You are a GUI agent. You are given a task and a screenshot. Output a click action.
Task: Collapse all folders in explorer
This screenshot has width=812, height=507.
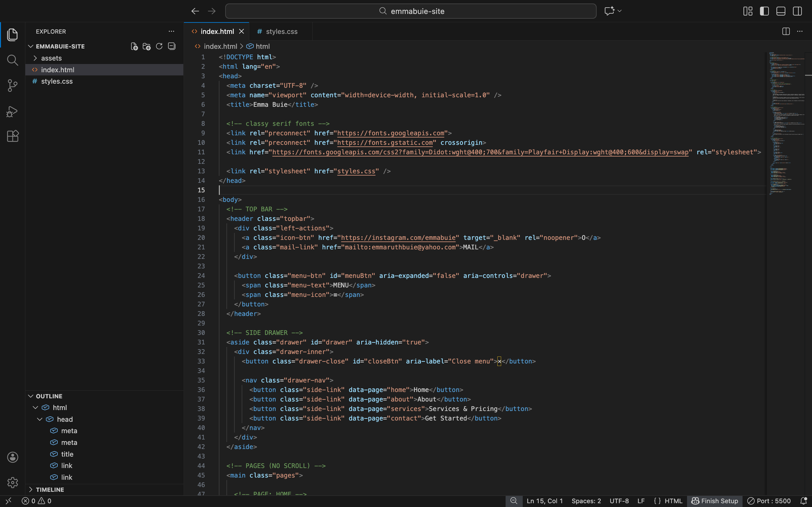(172, 46)
